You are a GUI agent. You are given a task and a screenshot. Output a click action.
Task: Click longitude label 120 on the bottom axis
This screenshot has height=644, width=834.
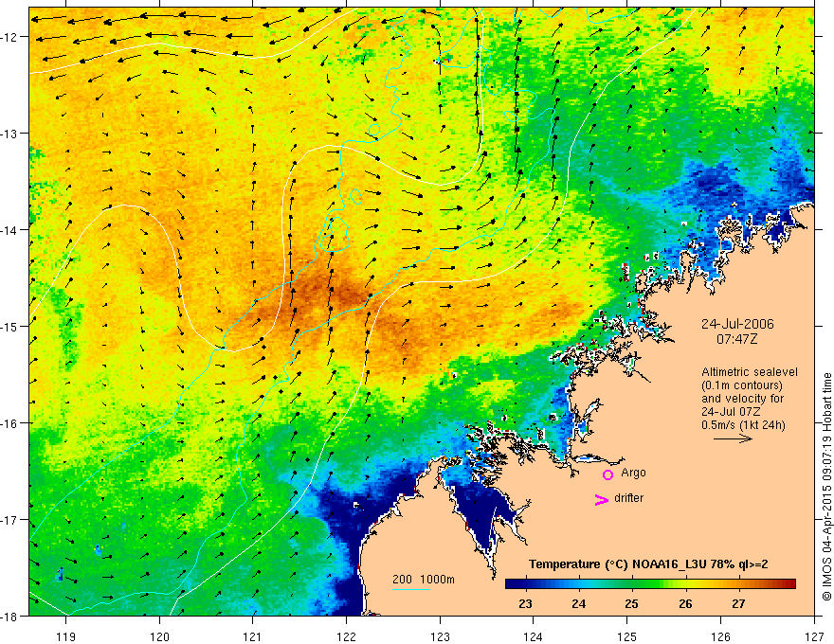tap(159, 636)
